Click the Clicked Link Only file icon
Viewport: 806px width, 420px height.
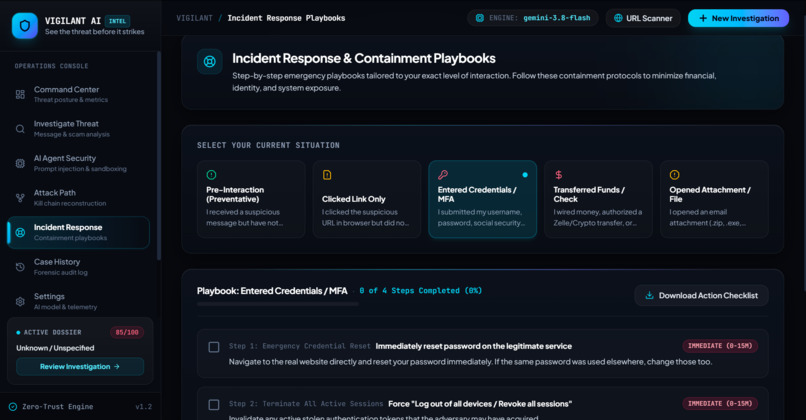(327, 175)
